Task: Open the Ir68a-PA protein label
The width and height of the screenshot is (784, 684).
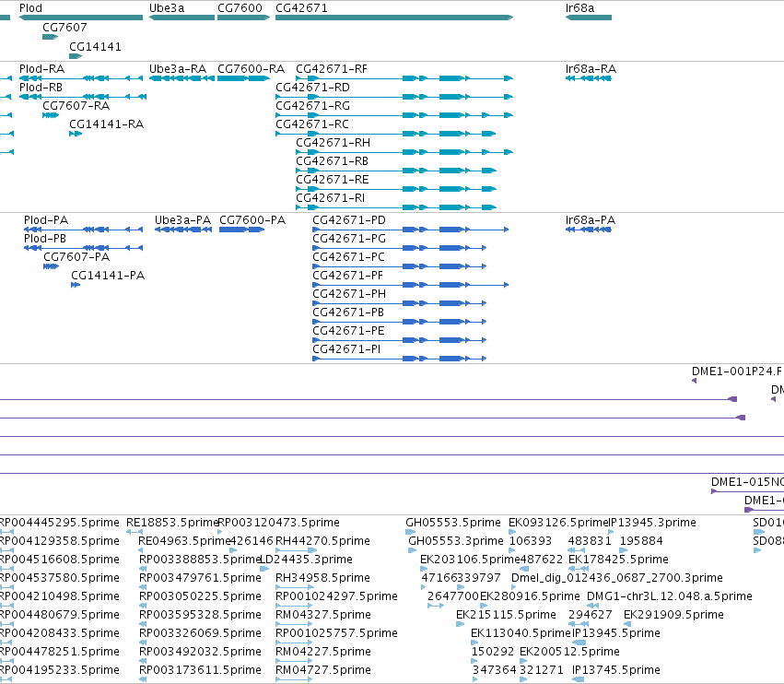Action: [x=590, y=220]
